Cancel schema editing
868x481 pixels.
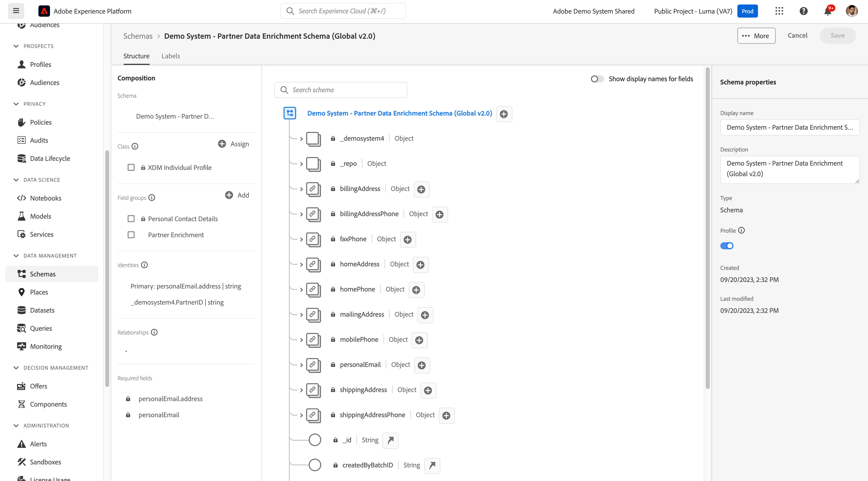point(797,35)
